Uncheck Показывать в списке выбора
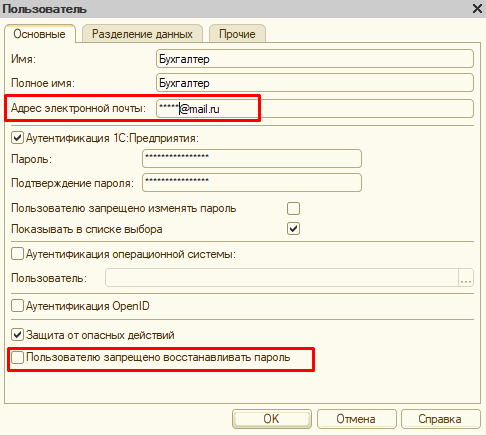486x436 pixels. [x=293, y=229]
